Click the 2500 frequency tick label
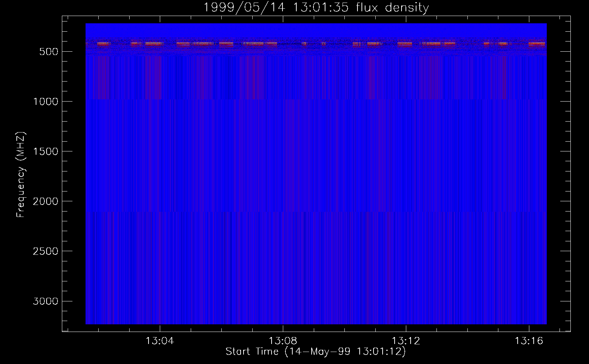Screen dimensions: 589x364 point(46,251)
